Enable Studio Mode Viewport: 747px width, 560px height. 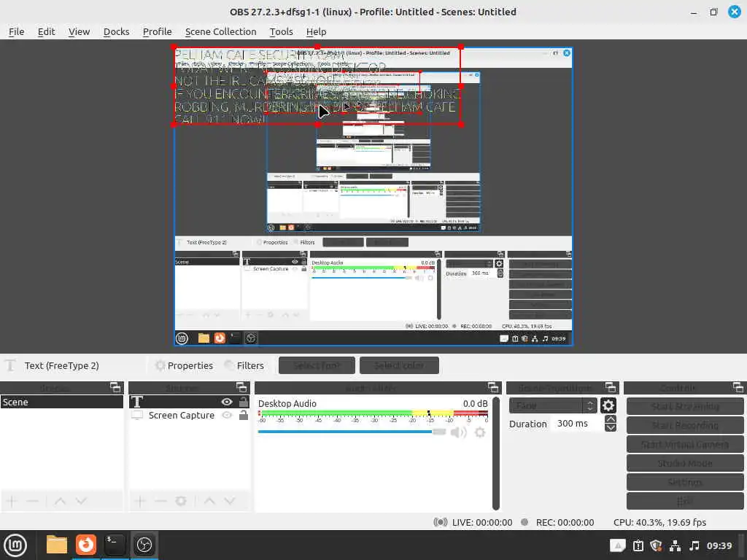(685, 463)
